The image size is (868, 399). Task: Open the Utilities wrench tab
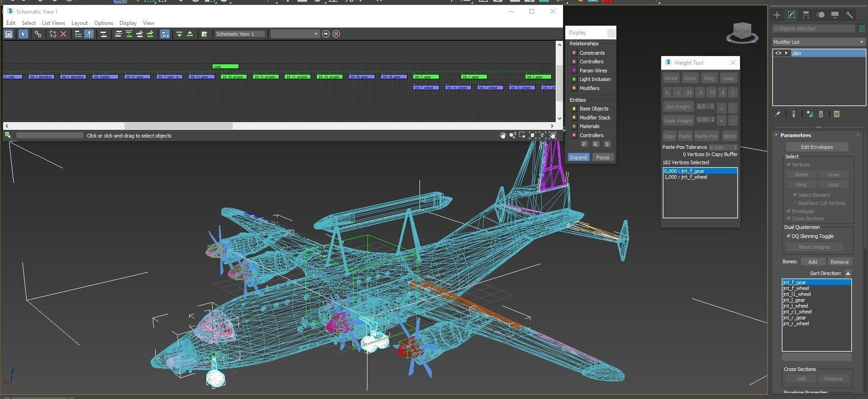coord(849,15)
